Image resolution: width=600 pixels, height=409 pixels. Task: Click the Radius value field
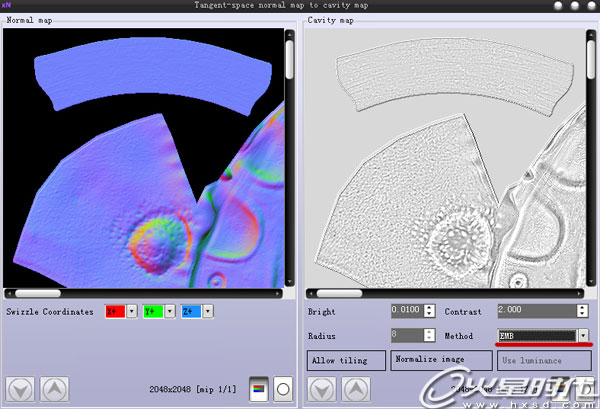coord(407,335)
